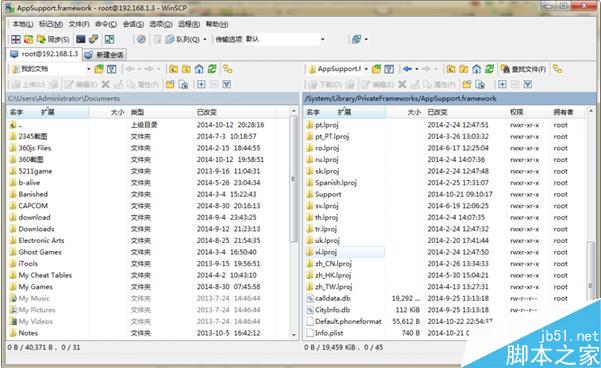Click the 队列(Q) queue button

184,39
